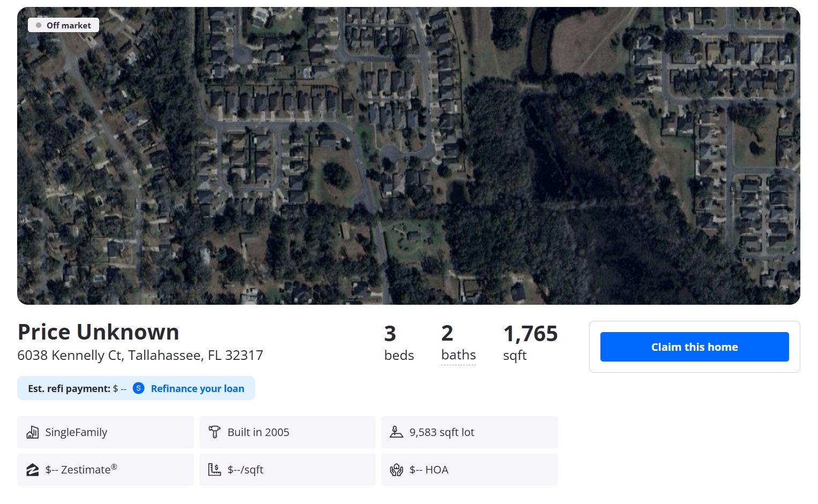Click the hammer icon beside Built in 2005

pyautogui.click(x=214, y=432)
